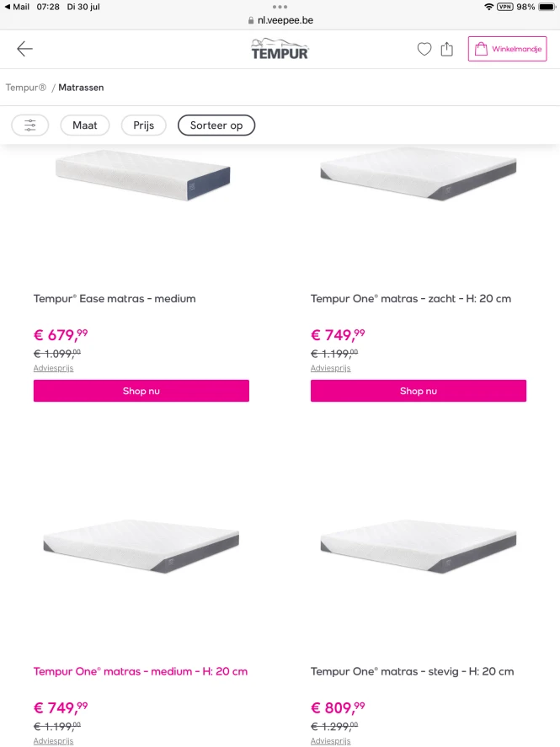Shop nu for Tempur Ease matras

[x=141, y=391]
